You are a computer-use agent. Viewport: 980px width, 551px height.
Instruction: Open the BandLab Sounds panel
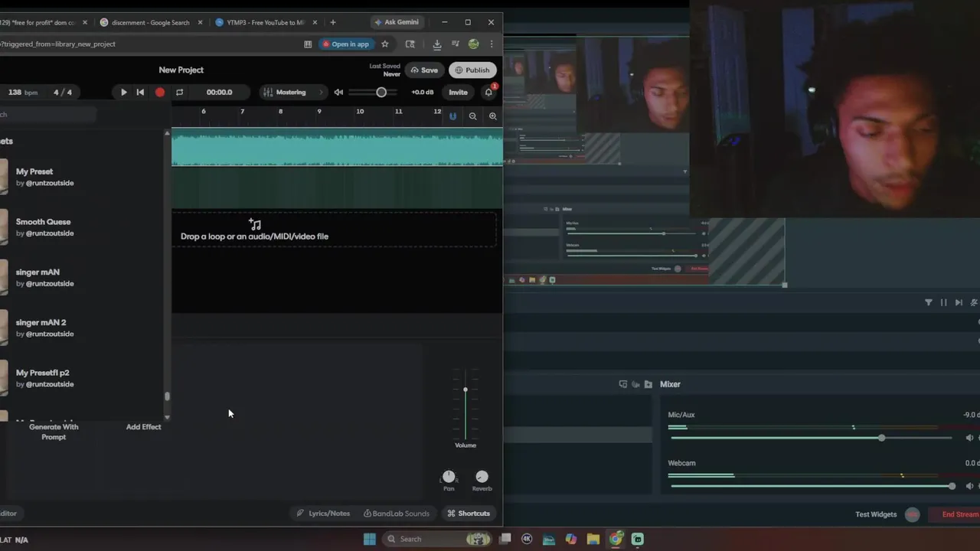tap(396, 514)
